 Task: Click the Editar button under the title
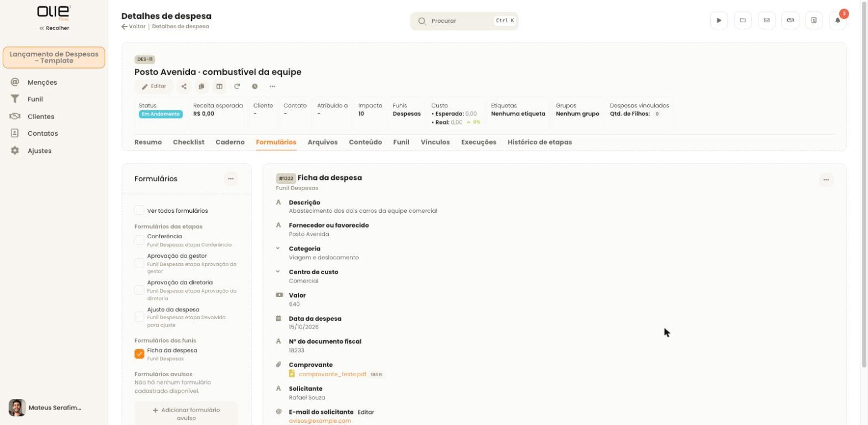tap(154, 86)
